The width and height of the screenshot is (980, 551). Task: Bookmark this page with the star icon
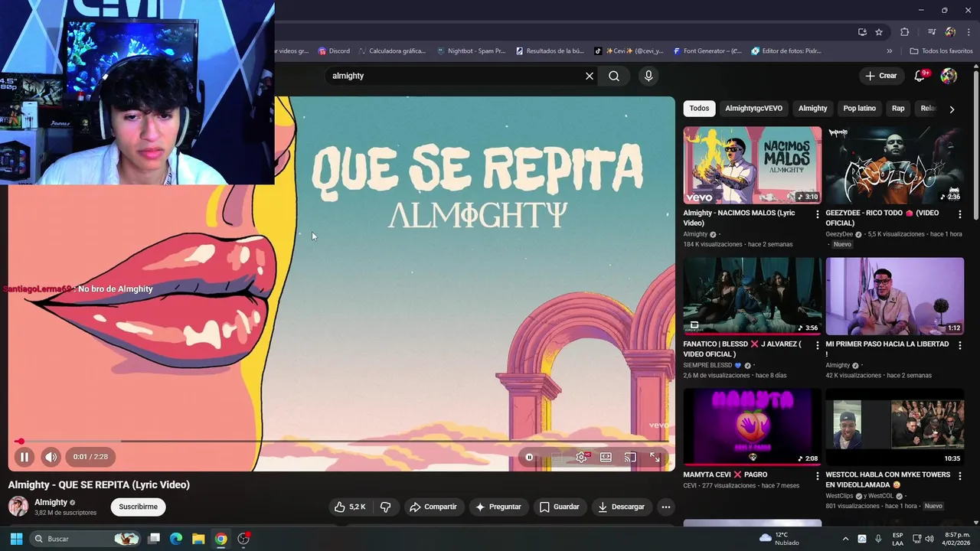point(879,32)
